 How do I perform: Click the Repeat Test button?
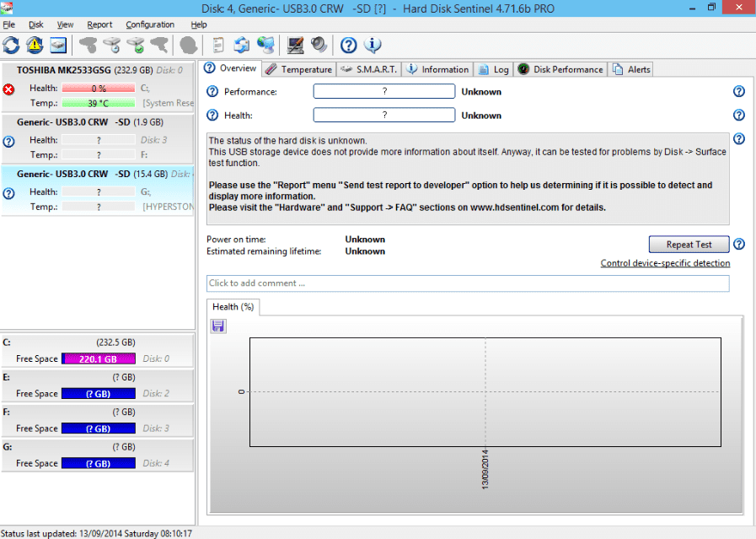tap(689, 244)
